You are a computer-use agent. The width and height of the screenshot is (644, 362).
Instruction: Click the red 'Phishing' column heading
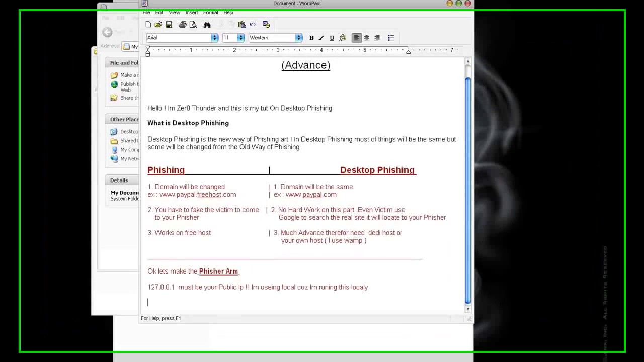[166, 170]
